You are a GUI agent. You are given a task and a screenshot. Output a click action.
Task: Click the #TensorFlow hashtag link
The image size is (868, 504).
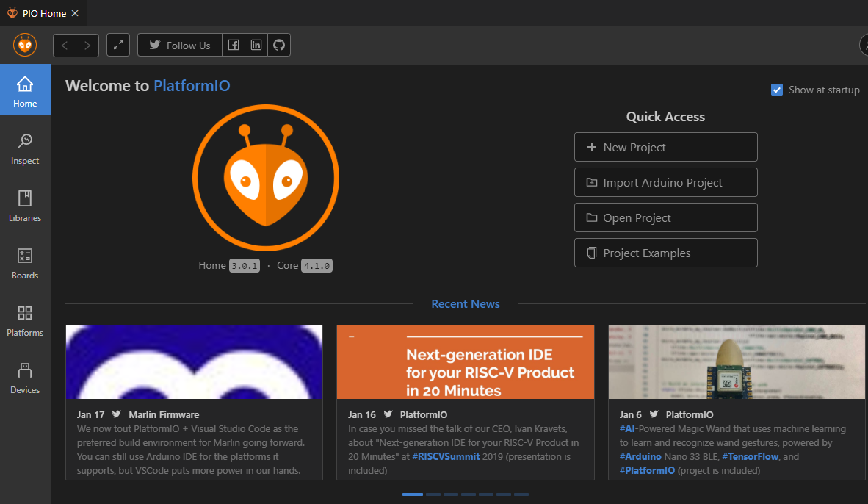[x=750, y=457]
